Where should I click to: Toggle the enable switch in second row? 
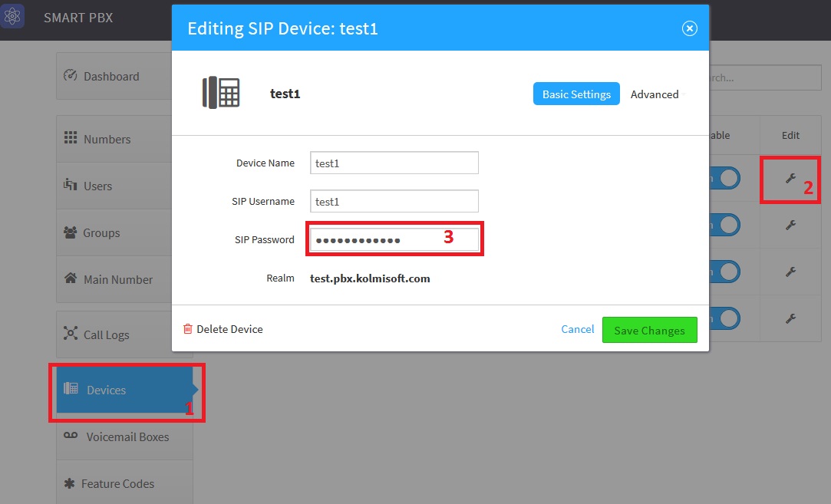[724, 226]
